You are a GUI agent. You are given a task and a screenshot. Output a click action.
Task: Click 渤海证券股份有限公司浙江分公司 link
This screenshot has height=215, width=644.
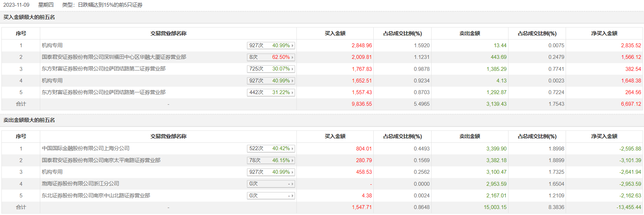(x=80, y=184)
